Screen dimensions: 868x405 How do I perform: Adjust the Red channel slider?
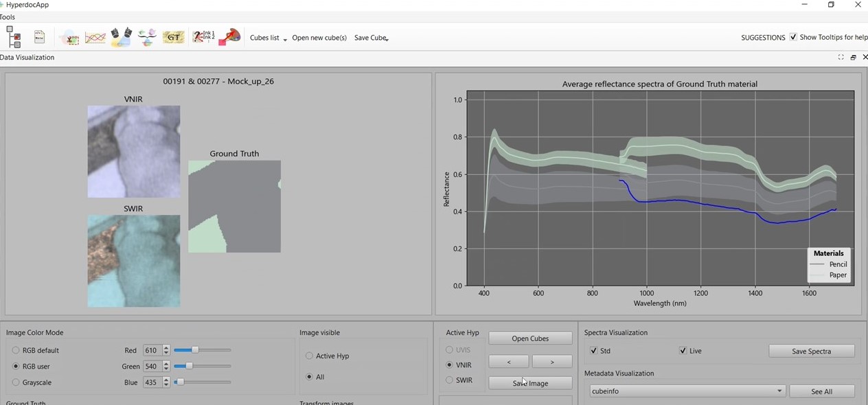tap(196, 350)
